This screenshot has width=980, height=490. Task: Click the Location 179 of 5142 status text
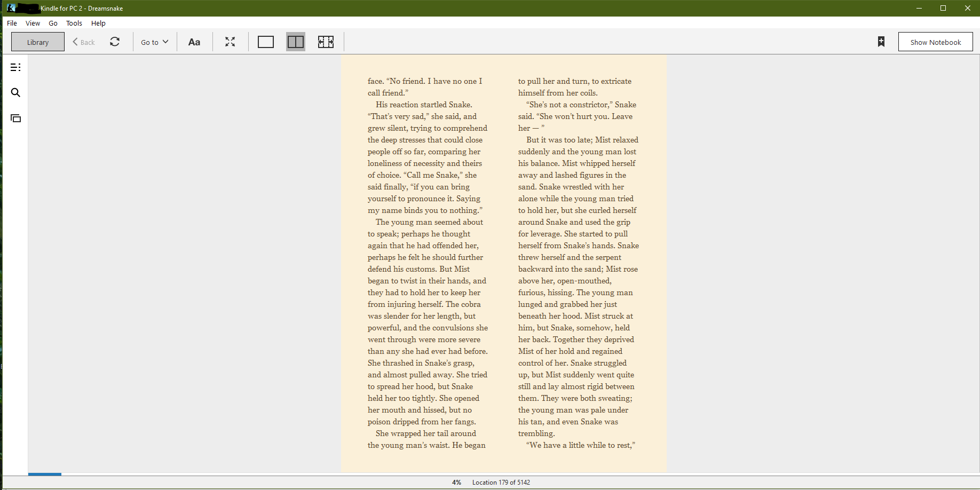tap(501, 482)
